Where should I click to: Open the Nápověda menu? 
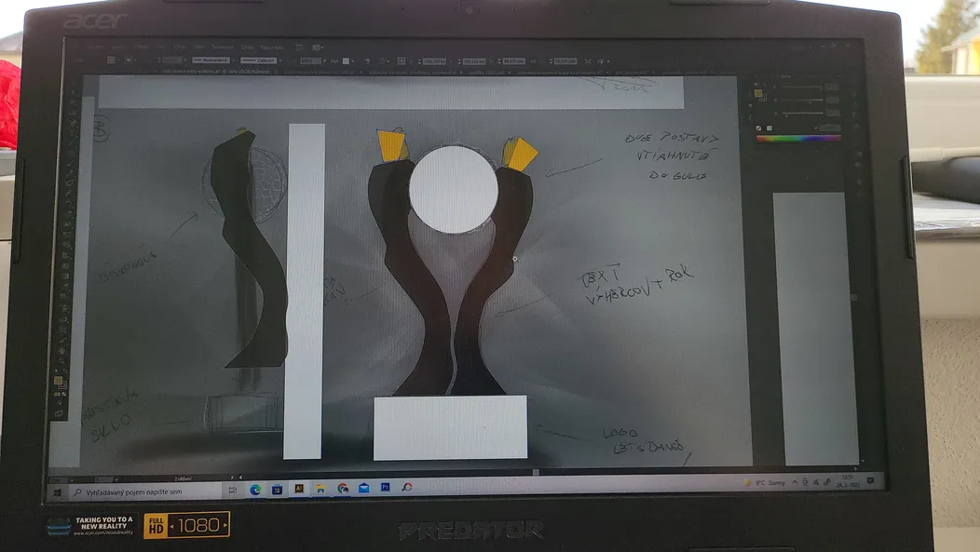[272, 47]
